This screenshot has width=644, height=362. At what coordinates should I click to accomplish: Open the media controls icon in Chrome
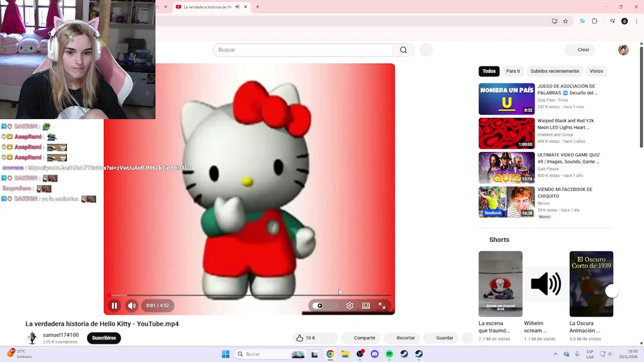612,21
